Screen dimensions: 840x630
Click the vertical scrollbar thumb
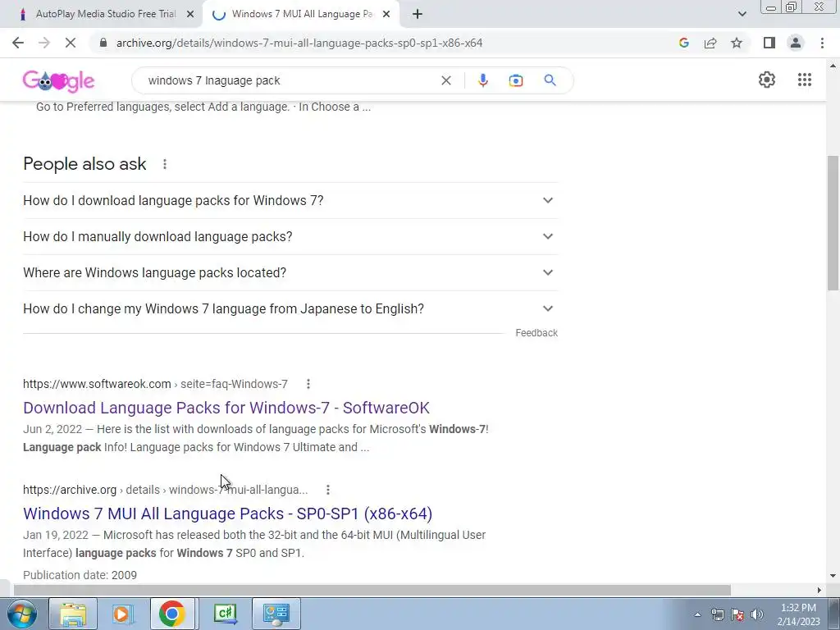[833, 223]
